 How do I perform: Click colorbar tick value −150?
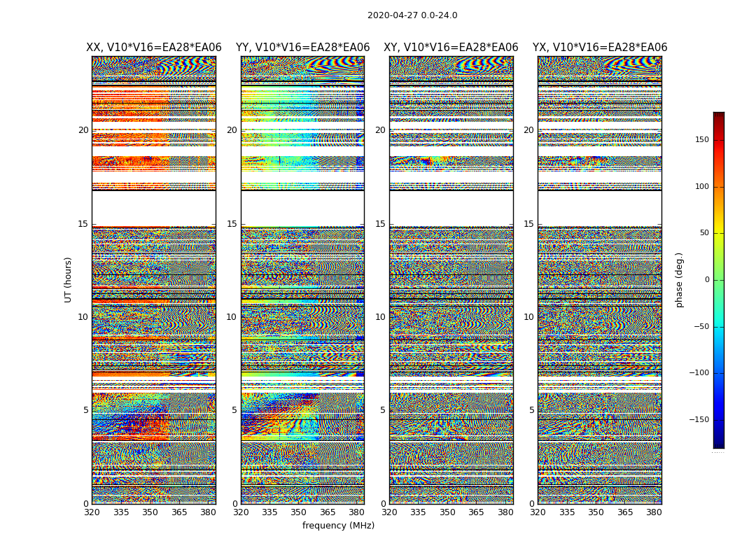tap(699, 419)
